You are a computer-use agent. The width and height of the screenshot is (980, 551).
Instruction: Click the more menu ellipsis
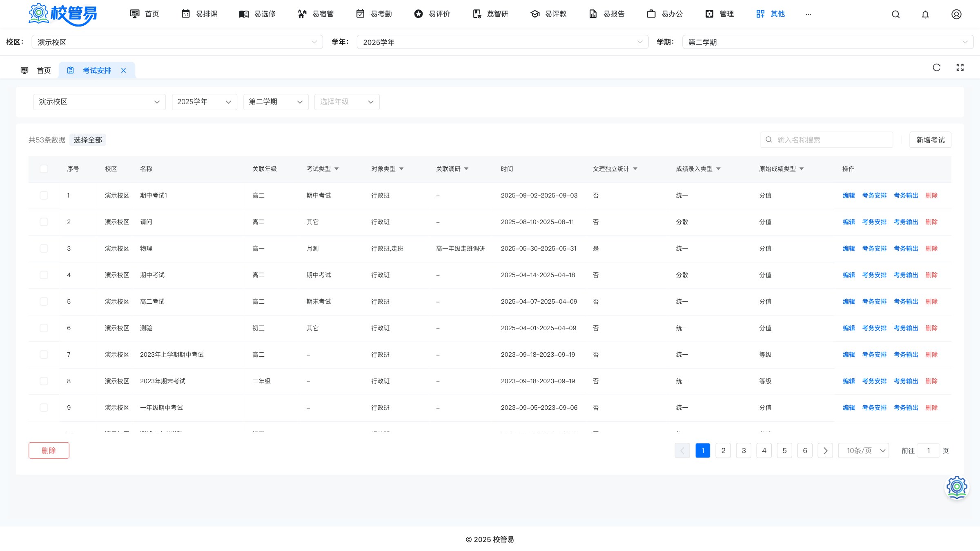(x=808, y=14)
